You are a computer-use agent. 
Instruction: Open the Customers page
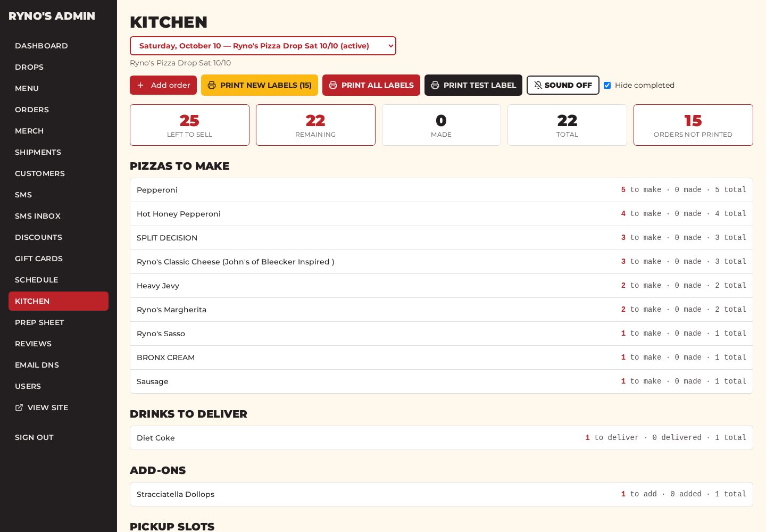(x=59, y=173)
